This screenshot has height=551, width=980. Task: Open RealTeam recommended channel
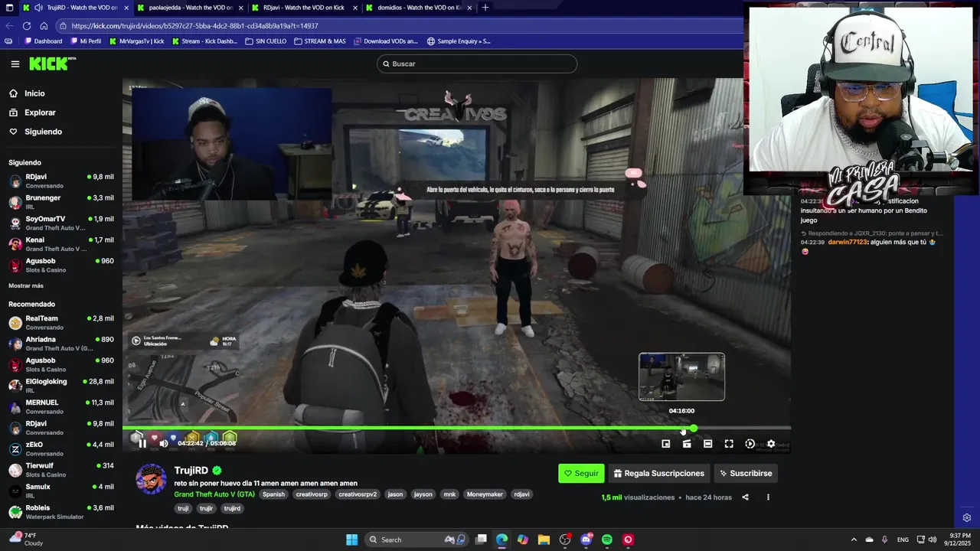coord(61,322)
